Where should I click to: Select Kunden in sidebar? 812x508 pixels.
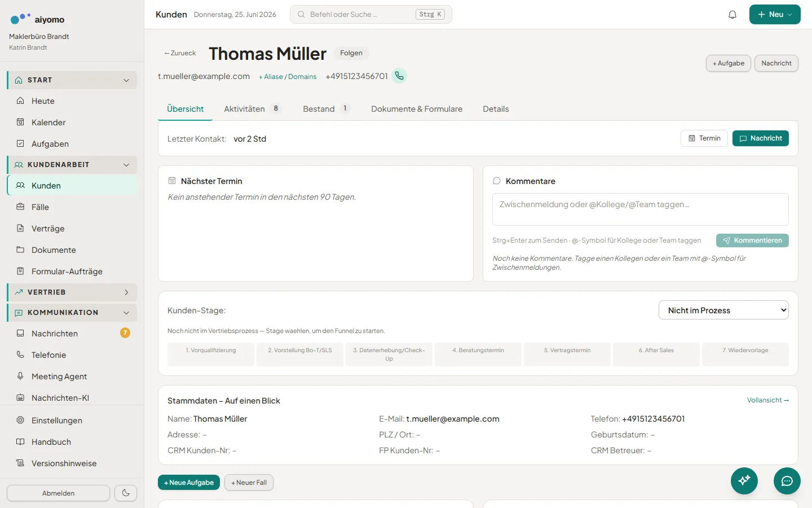click(72, 186)
